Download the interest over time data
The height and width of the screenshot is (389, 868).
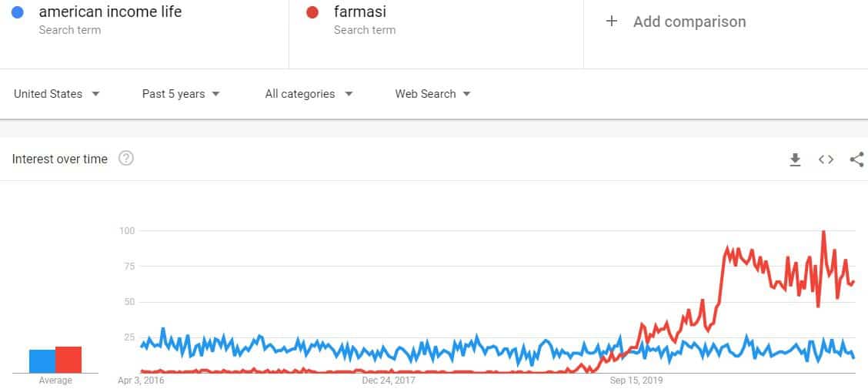click(x=795, y=159)
